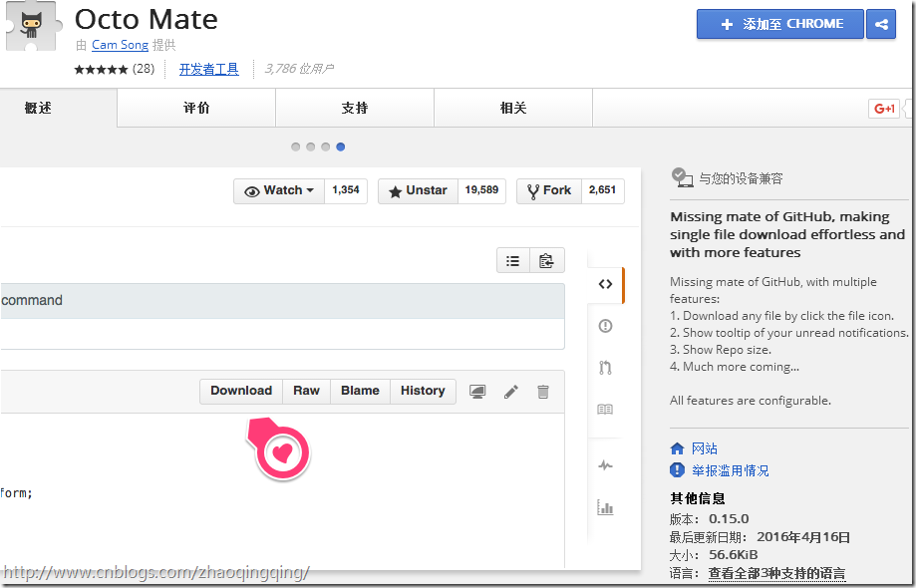This screenshot has height=588, width=916.
Task: Click the stargazers count 19,589
Action: [x=482, y=190]
